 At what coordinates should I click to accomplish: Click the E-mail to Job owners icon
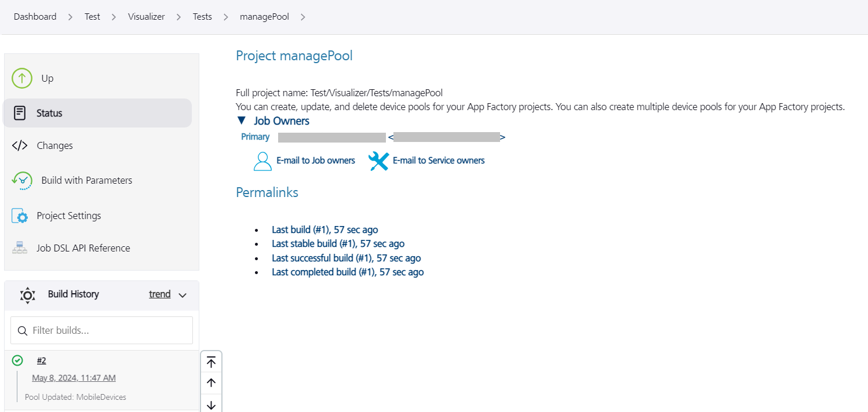click(x=262, y=161)
